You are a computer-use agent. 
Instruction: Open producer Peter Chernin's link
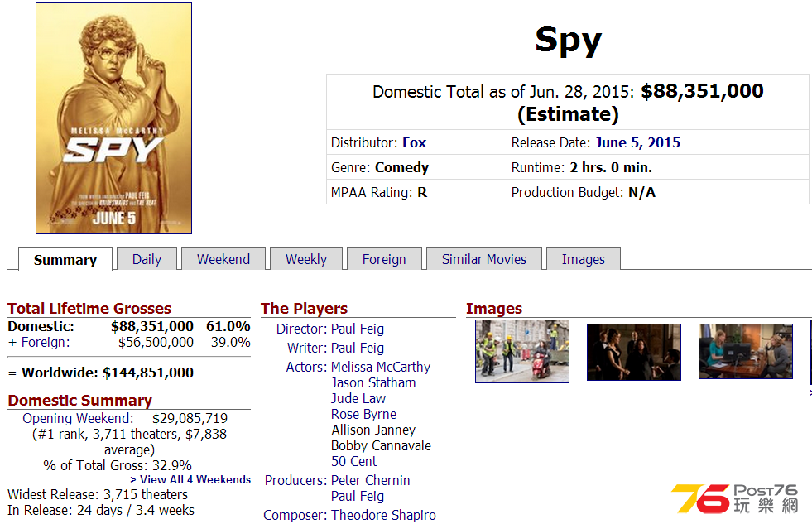click(370, 480)
